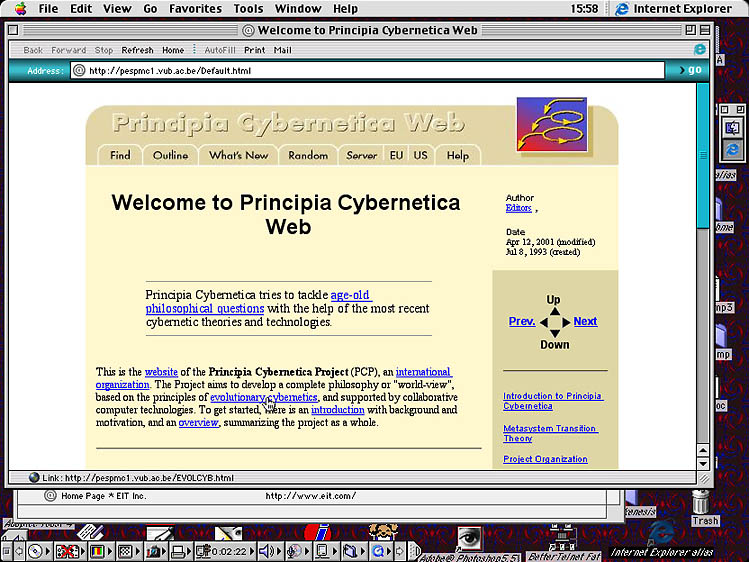The width and height of the screenshot is (749, 562).
Task: Open the CD audio control strip module
Action: [x=38, y=551]
